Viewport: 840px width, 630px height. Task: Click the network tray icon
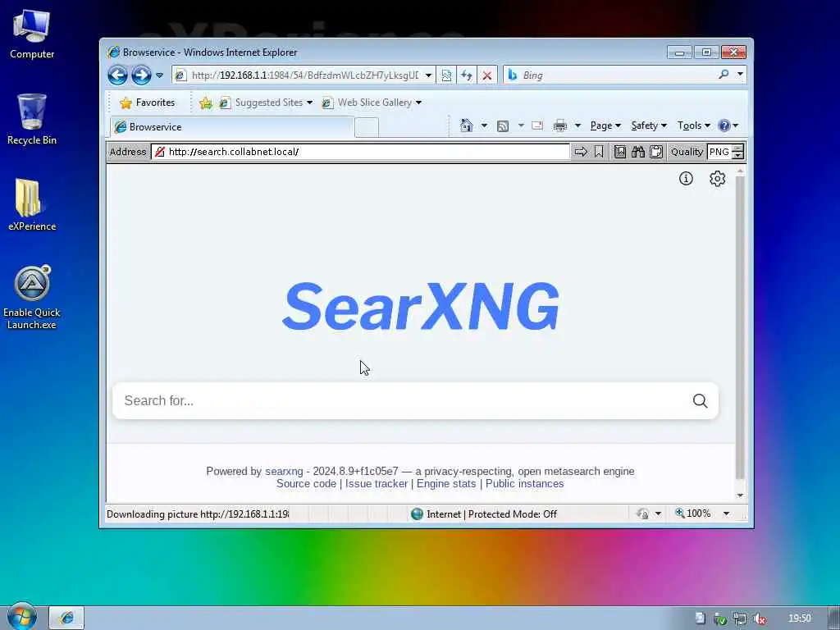pos(740,619)
